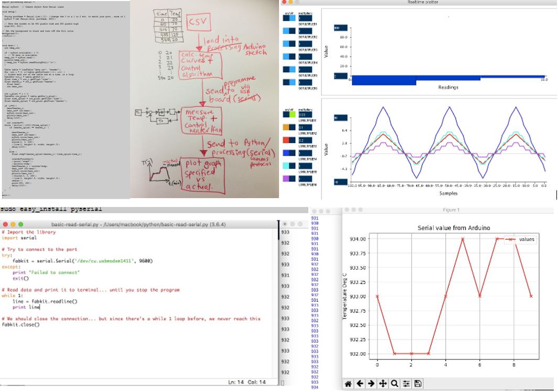This screenshot has height=392, width=558.
Task: Click the 'fabkit.close()' code line
Action: tap(20, 324)
